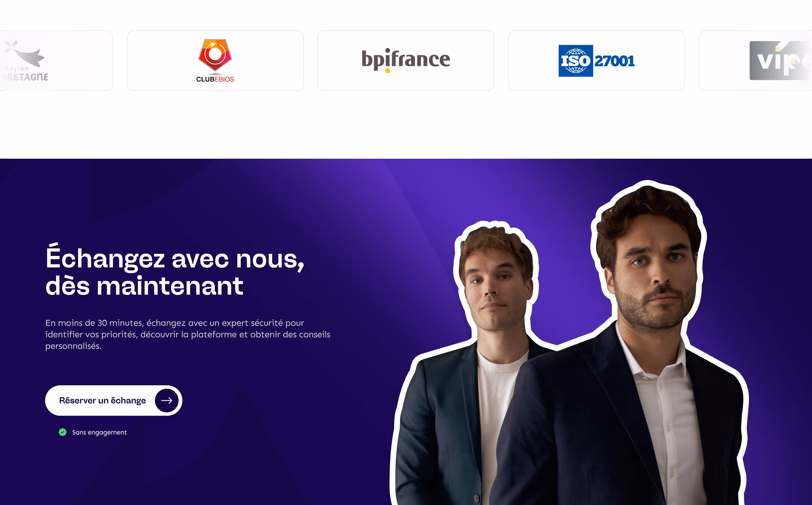
Task: Click the CLUBEBIOS text under the emblem
Action: point(215,79)
